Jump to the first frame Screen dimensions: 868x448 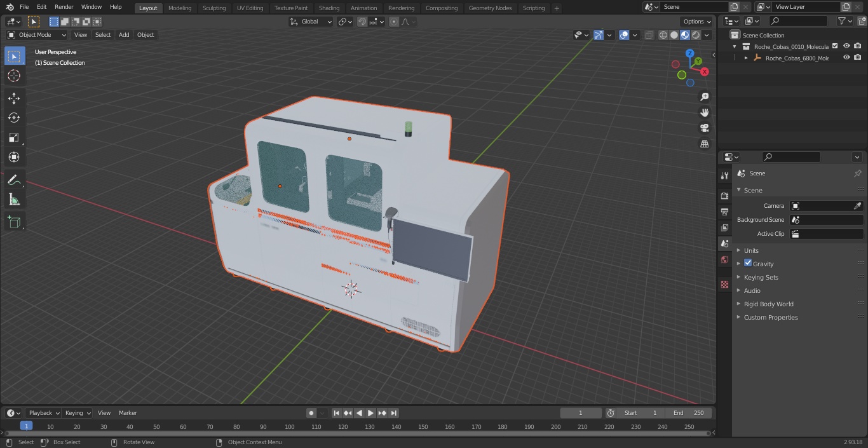click(x=336, y=413)
